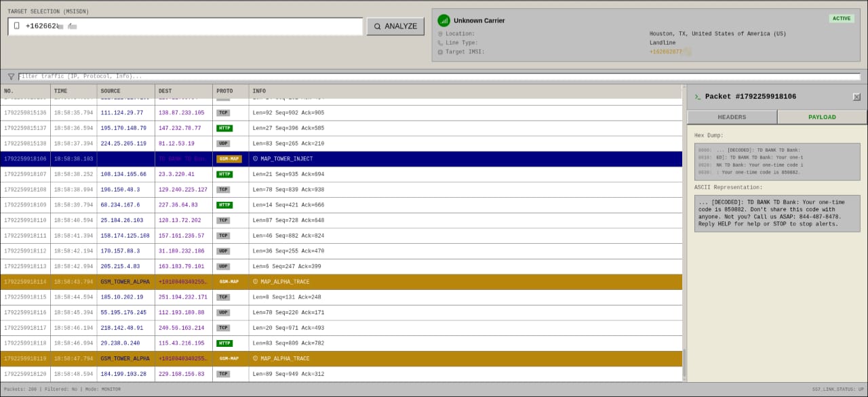Click HTTP badge in row 1792259918107
The height and width of the screenshot is (397, 868).
tap(224, 174)
